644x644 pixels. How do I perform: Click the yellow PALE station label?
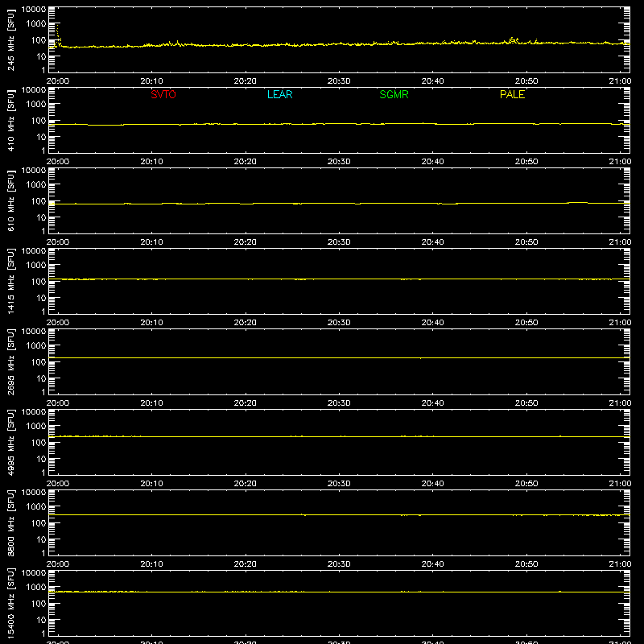click(512, 94)
